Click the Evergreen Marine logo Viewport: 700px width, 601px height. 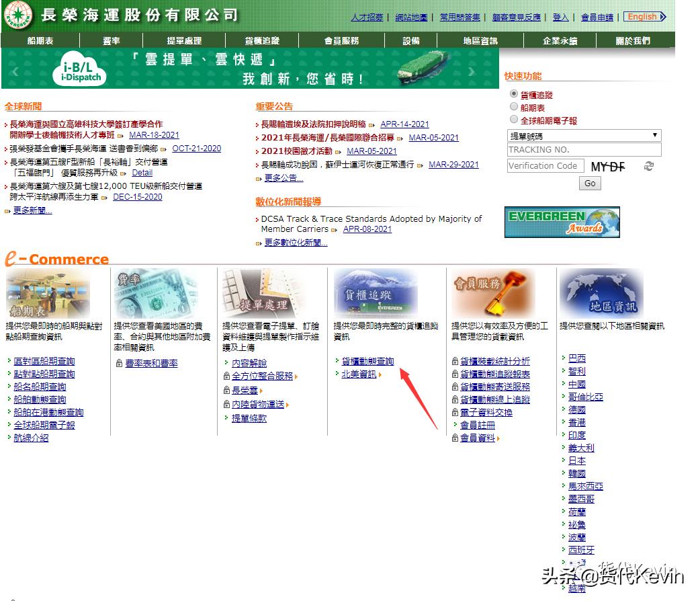click(x=17, y=15)
